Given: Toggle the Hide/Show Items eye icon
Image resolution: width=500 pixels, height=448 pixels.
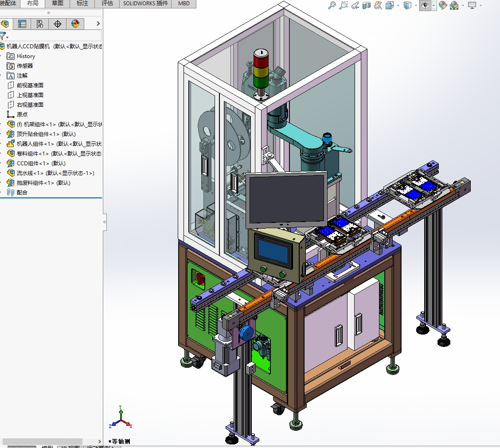Looking at the screenshot, I should [425, 5].
